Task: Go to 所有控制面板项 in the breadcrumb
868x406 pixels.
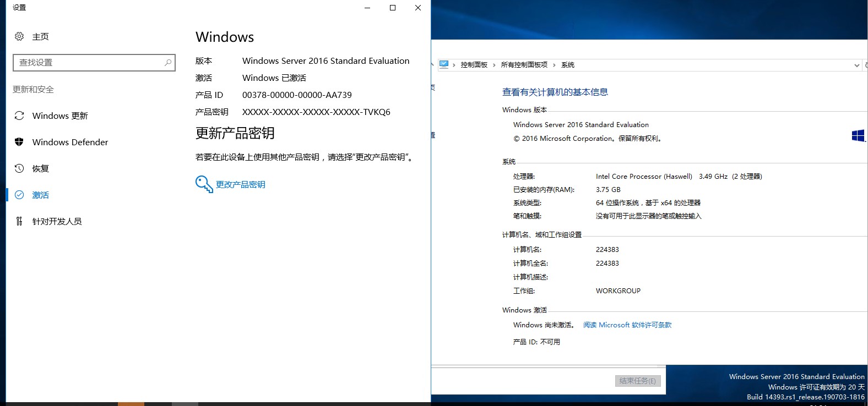Action: click(x=524, y=65)
